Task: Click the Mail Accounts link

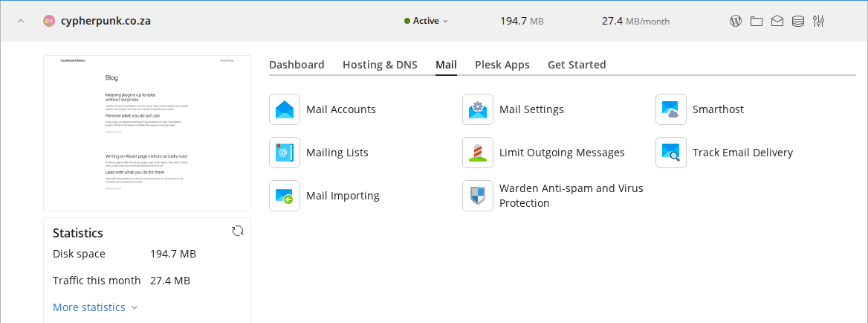Action: pos(341,109)
